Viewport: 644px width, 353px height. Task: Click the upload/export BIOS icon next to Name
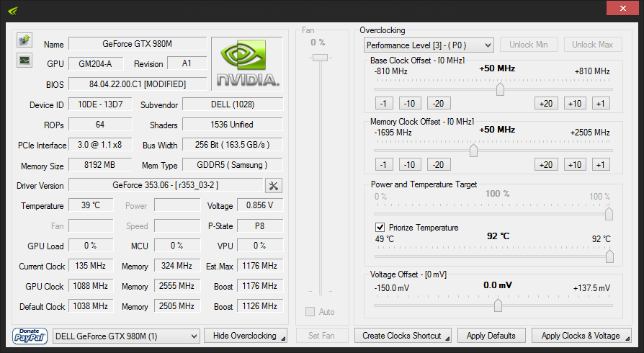click(x=24, y=40)
